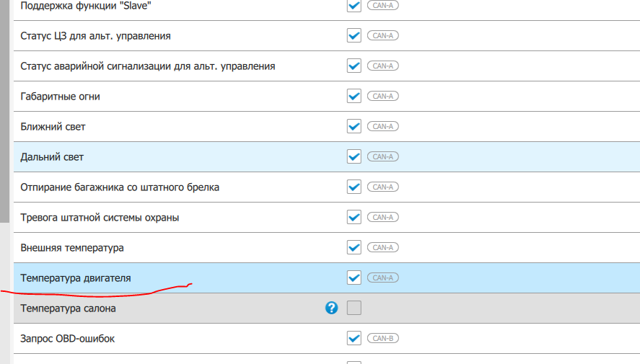Uncheck the Запрос OBD-ошибок checkbox
This screenshot has width=640, height=364.
click(354, 338)
